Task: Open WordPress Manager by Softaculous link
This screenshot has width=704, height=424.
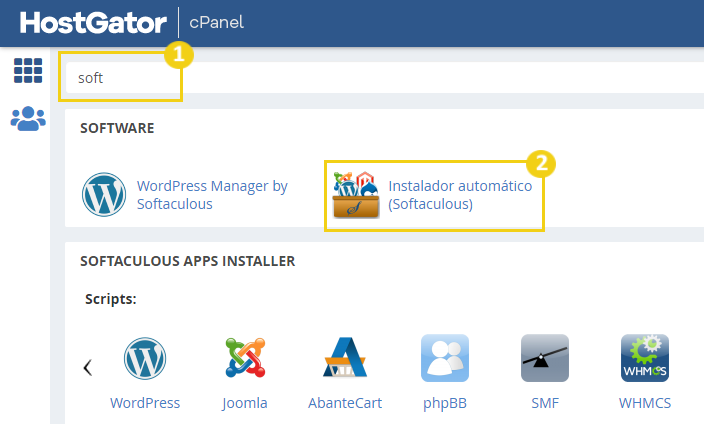Action: (x=212, y=195)
